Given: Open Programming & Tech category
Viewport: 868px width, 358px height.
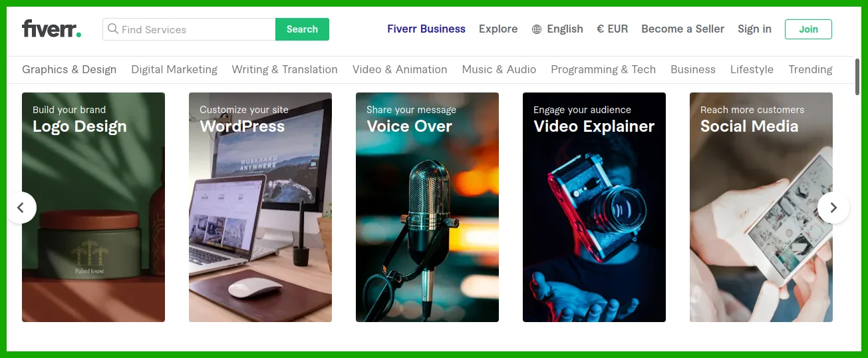Looking at the screenshot, I should [x=603, y=69].
